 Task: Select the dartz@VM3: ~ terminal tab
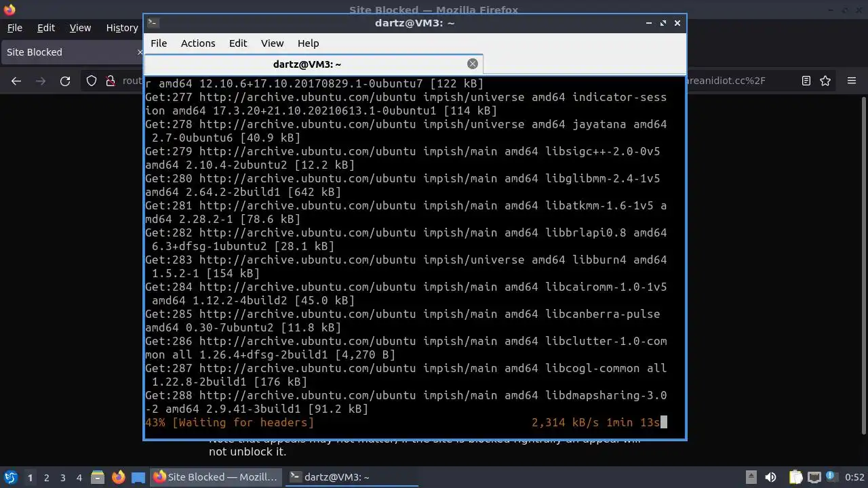pyautogui.click(x=313, y=64)
